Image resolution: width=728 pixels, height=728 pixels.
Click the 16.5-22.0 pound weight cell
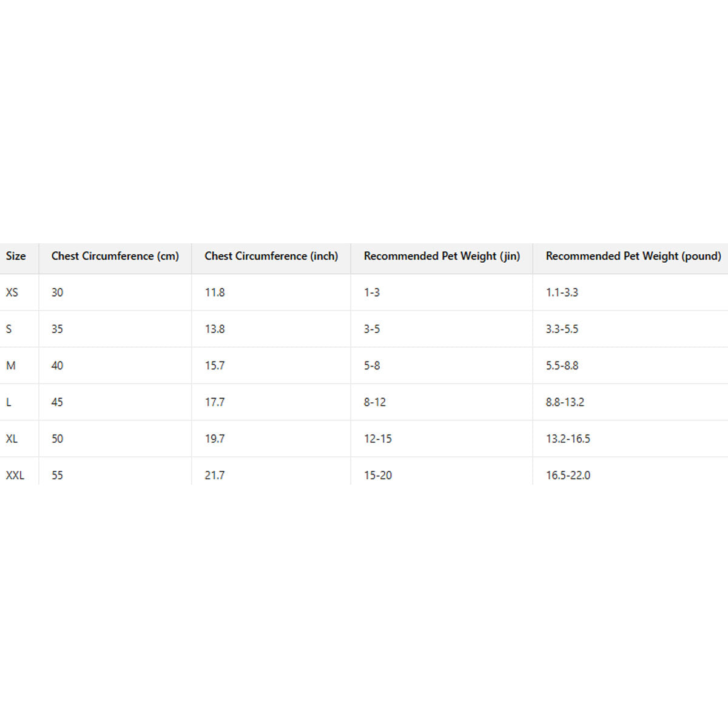click(568, 475)
